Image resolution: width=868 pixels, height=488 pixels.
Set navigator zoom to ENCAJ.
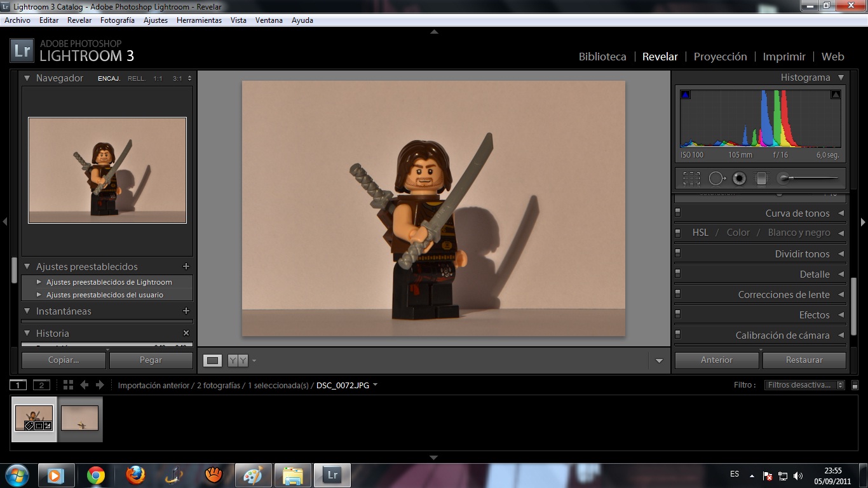coord(109,79)
